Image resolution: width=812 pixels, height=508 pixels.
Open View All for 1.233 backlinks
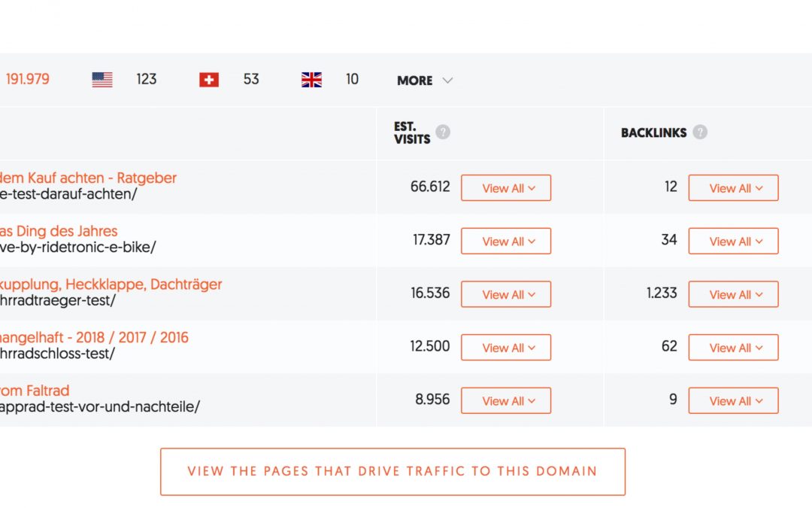[733, 294]
